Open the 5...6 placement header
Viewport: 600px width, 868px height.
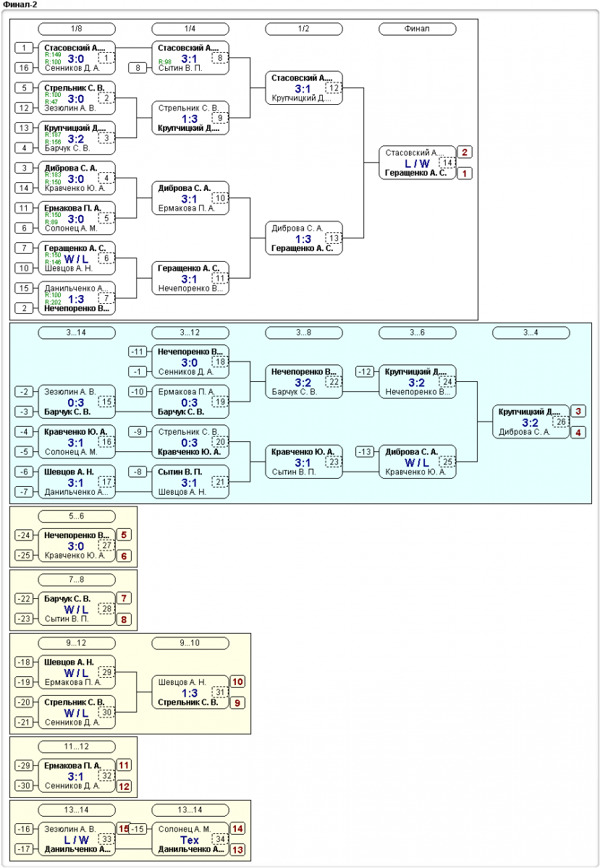click(77, 516)
